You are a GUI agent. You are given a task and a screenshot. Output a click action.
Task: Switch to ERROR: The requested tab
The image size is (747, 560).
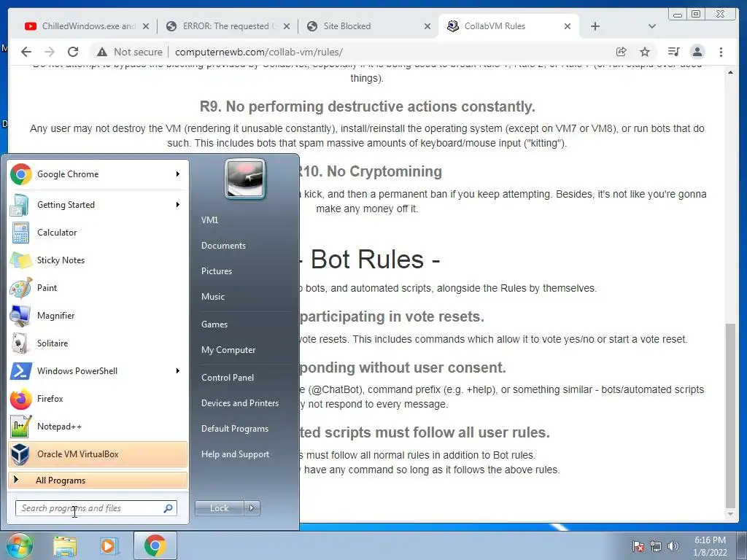pyautogui.click(x=228, y=26)
